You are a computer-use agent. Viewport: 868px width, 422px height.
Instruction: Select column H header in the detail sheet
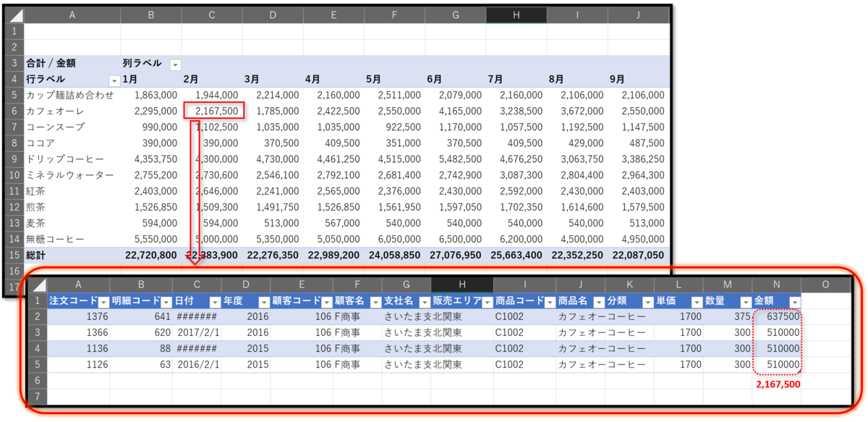point(462,285)
